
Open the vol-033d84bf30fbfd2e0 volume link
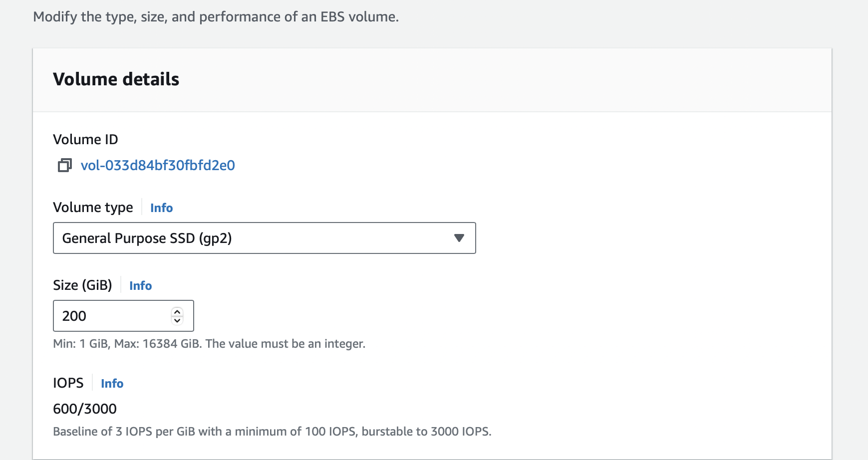point(158,165)
